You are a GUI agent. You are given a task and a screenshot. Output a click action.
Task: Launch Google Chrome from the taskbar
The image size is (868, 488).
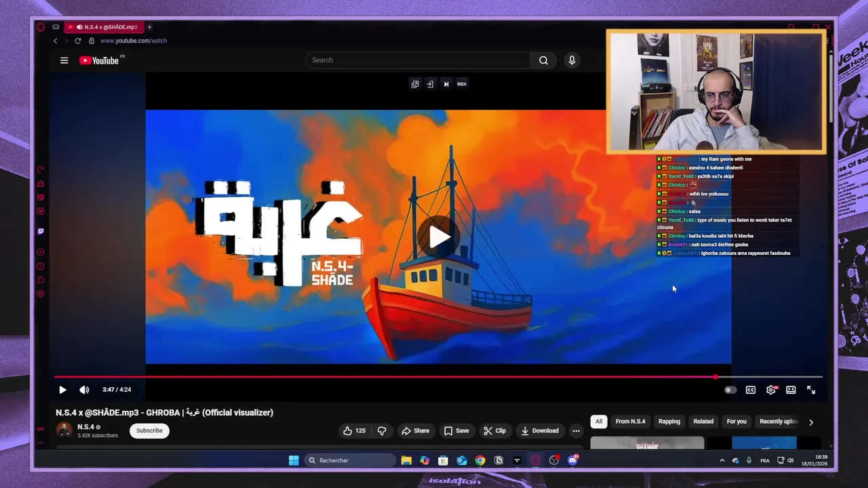480,460
